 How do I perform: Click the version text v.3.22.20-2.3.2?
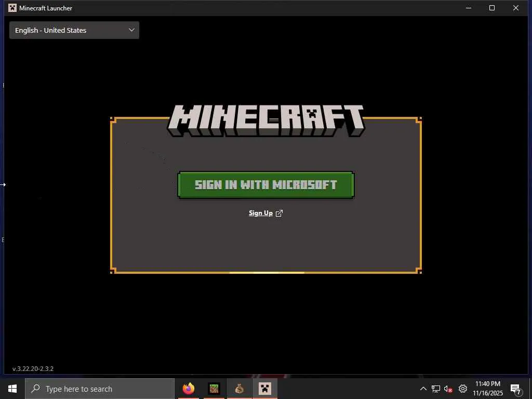click(33, 369)
